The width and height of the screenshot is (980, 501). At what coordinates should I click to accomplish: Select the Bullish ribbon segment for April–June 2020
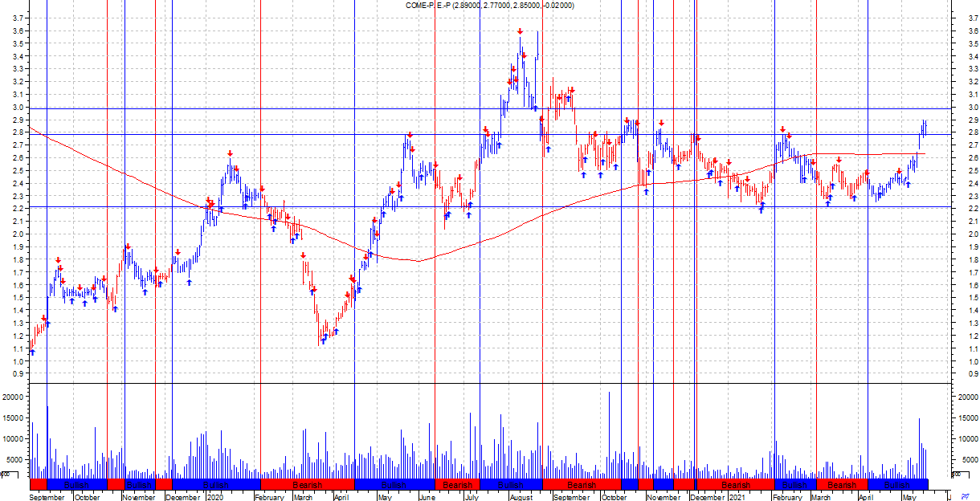[x=394, y=484]
